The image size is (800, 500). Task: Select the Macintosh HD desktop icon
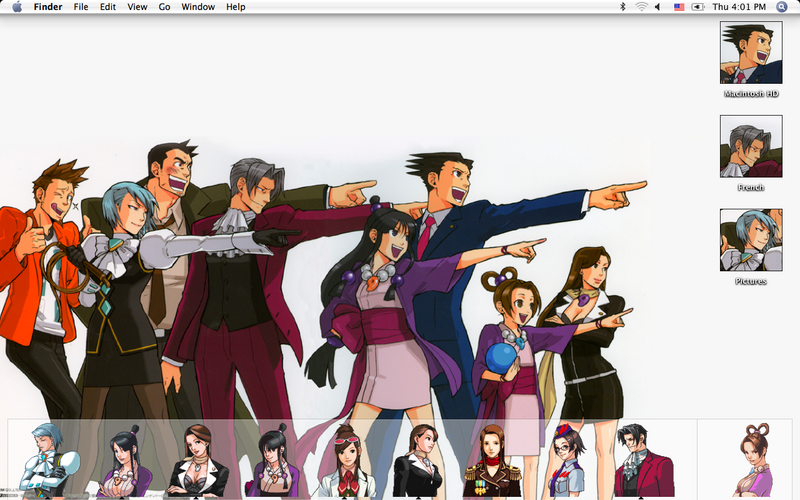[751, 53]
